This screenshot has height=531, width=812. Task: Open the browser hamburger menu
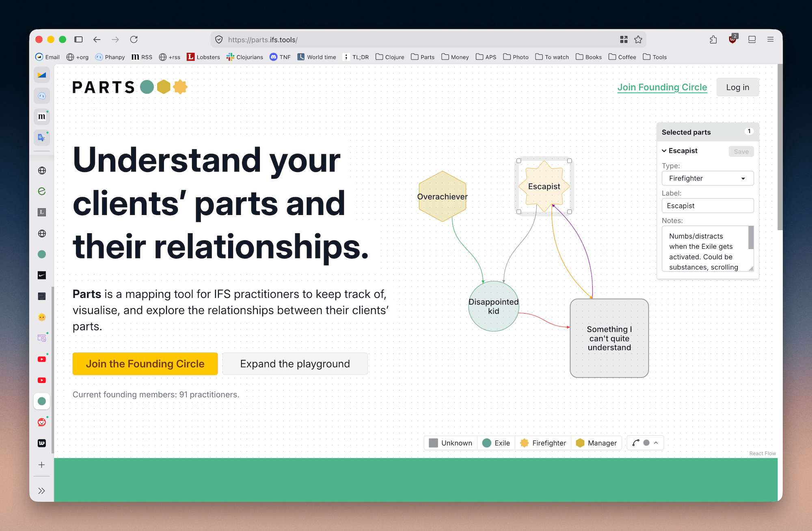pyautogui.click(x=770, y=39)
